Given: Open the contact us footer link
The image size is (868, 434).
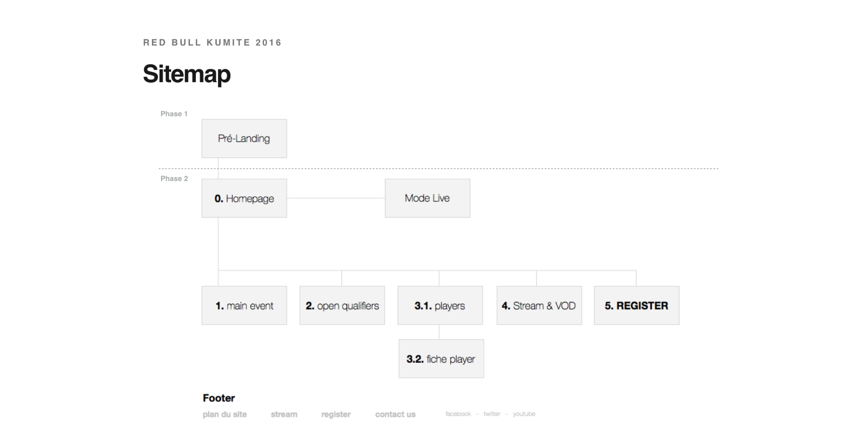Looking at the screenshot, I should 395,414.
